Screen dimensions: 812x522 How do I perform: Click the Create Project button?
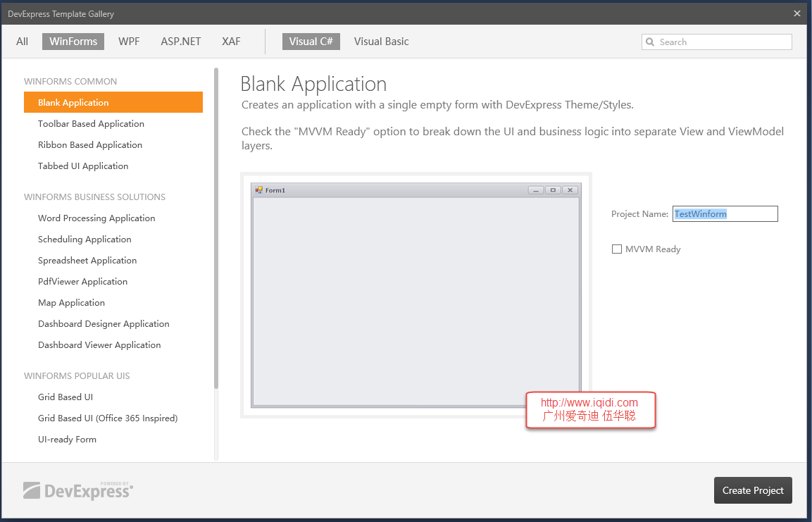(x=753, y=490)
